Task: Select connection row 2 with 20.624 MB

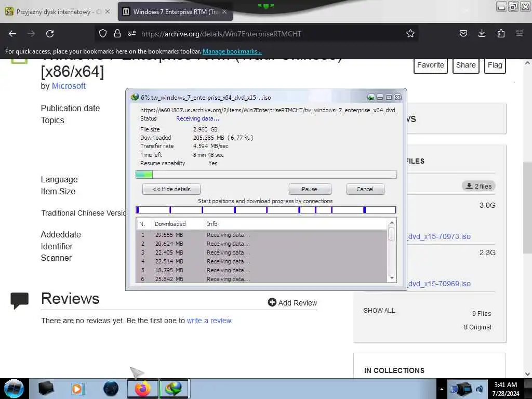Action: point(261,244)
